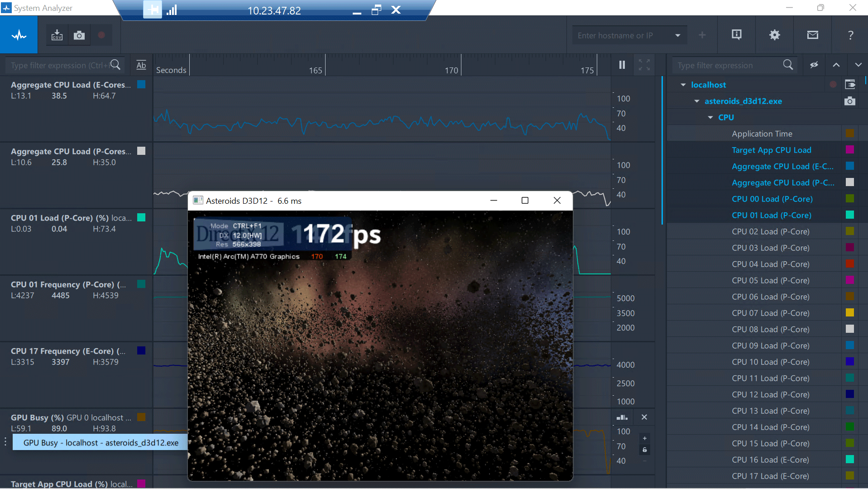Capture asteroids_d3d12.exe frame via camera icon
The height and width of the screenshot is (489, 868).
tap(850, 101)
